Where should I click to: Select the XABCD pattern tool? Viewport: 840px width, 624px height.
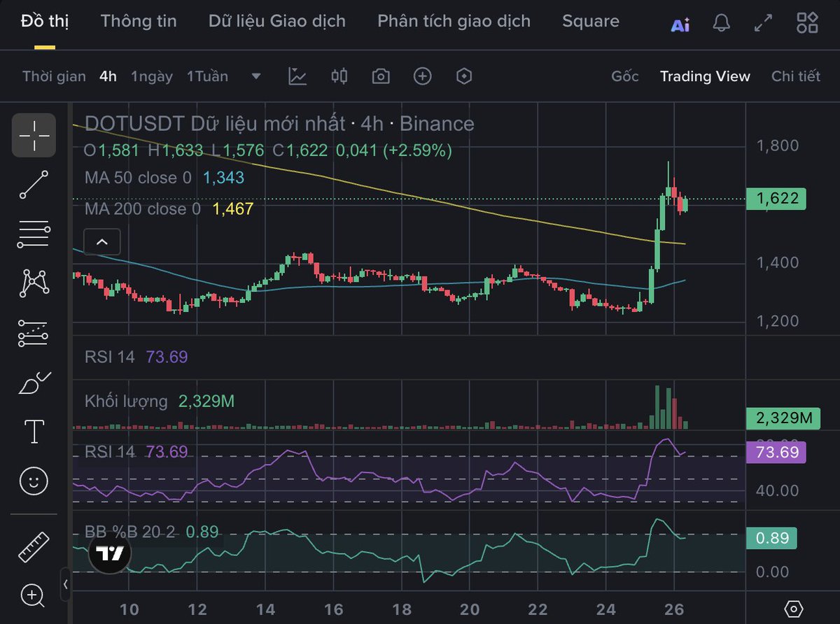tap(34, 283)
